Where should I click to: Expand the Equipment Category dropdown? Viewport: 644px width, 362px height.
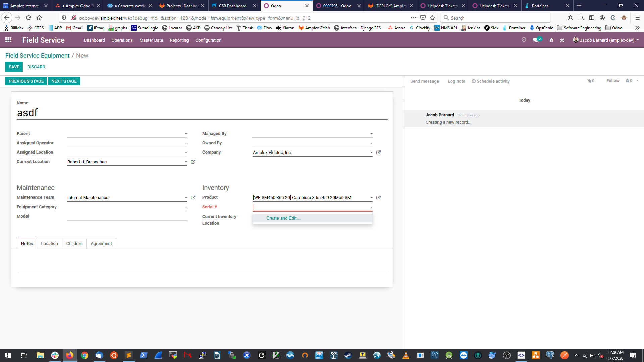click(x=186, y=207)
